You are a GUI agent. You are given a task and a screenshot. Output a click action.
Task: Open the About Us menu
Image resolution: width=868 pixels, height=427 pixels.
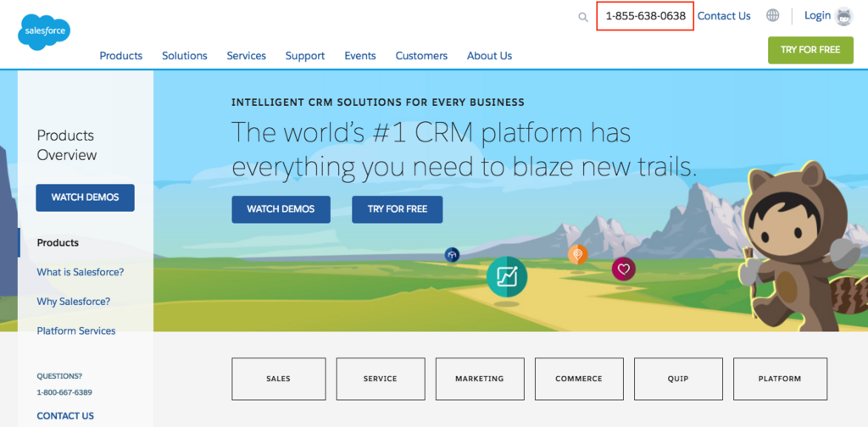click(x=489, y=56)
